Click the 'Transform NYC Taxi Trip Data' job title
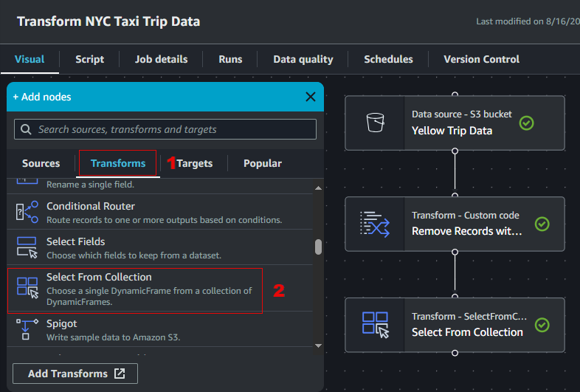Screen dimensions: 580x392 [x=108, y=21]
